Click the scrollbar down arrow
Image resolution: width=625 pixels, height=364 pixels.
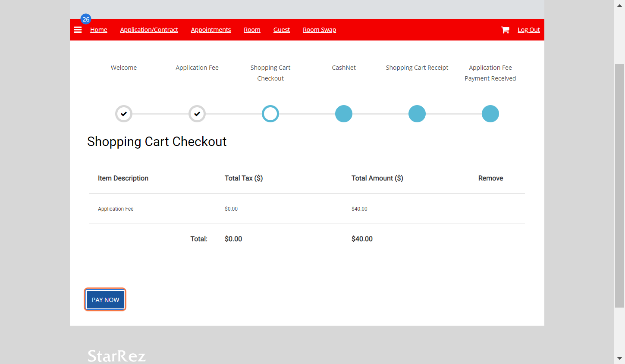[x=619, y=358]
